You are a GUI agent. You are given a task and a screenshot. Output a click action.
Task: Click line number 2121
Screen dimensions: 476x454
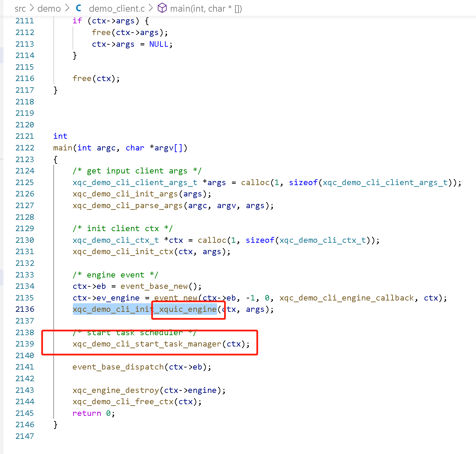(25, 136)
